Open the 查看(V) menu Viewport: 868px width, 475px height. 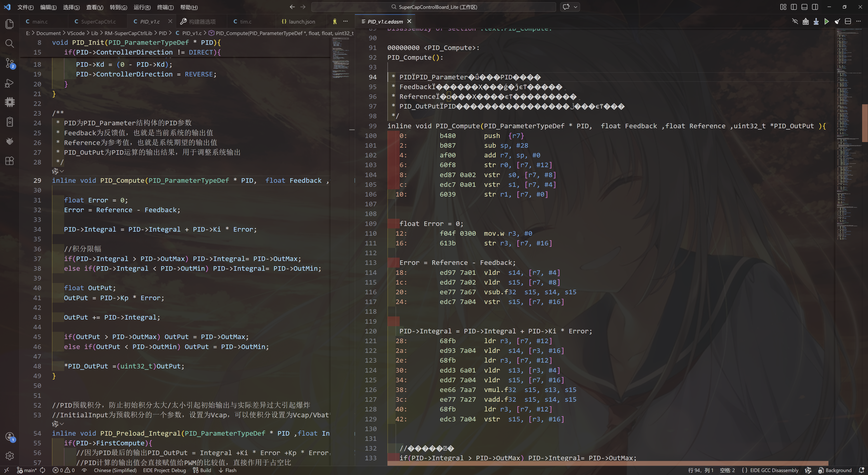(x=95, y=7)
